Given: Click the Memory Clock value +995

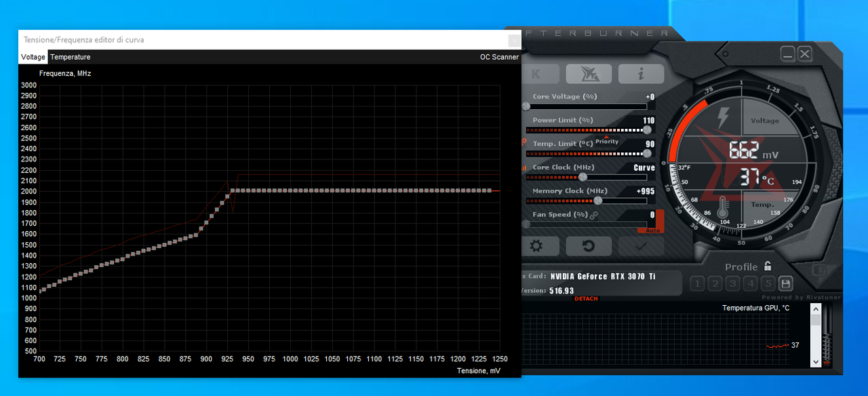Looking at the screenshot, I should (646, 191).
